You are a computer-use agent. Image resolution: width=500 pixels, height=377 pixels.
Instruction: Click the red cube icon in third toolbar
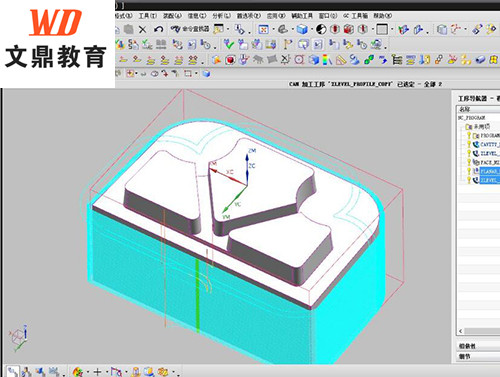230,60
